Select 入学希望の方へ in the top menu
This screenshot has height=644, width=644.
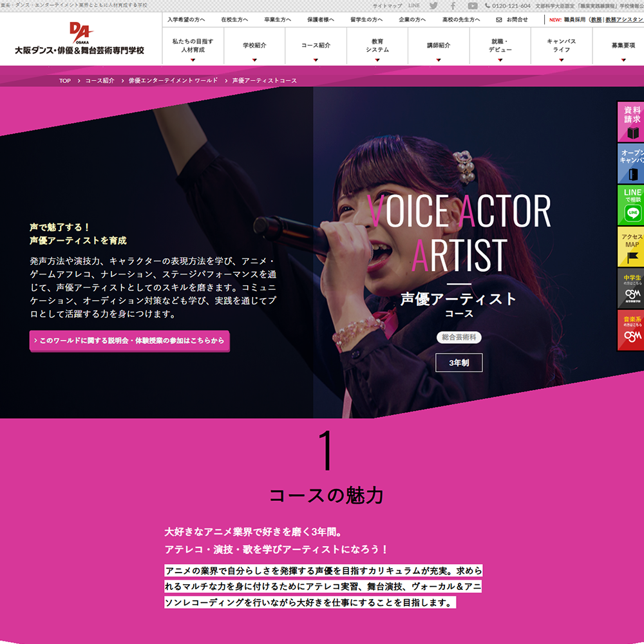coord(186,20)
